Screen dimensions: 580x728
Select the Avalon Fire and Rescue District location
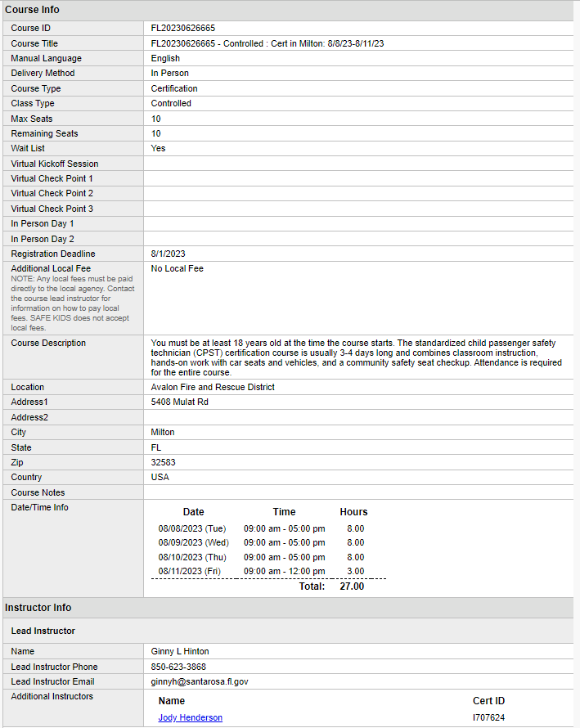213,387
